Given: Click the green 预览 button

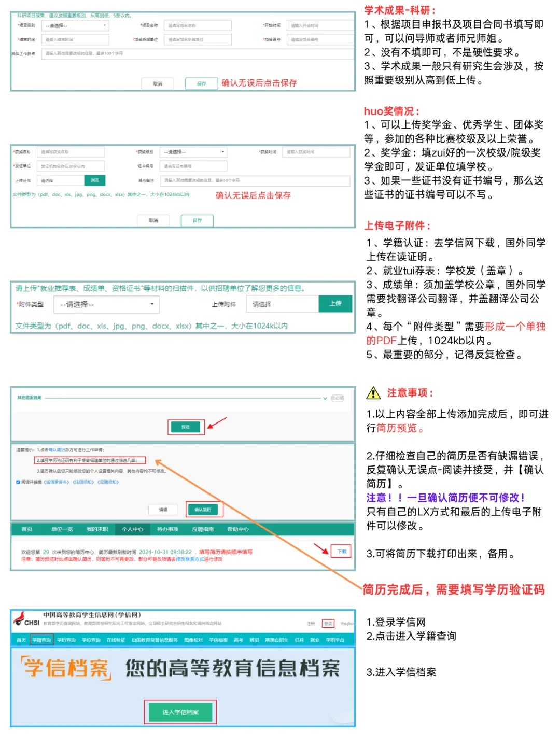Looking at the screenshot, I should 186,427.
